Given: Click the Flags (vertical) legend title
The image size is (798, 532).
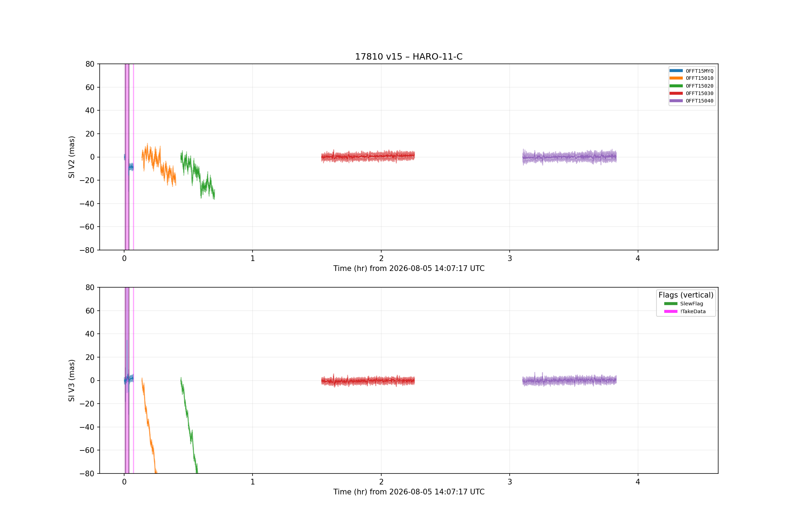Looking at the screenshot, I should coord(686,295).
